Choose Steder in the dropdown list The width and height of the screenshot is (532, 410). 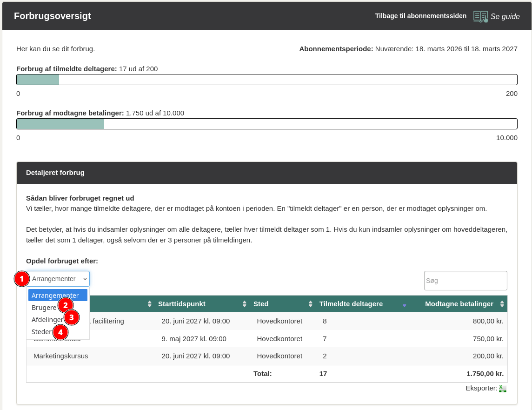tap(41, 332)
